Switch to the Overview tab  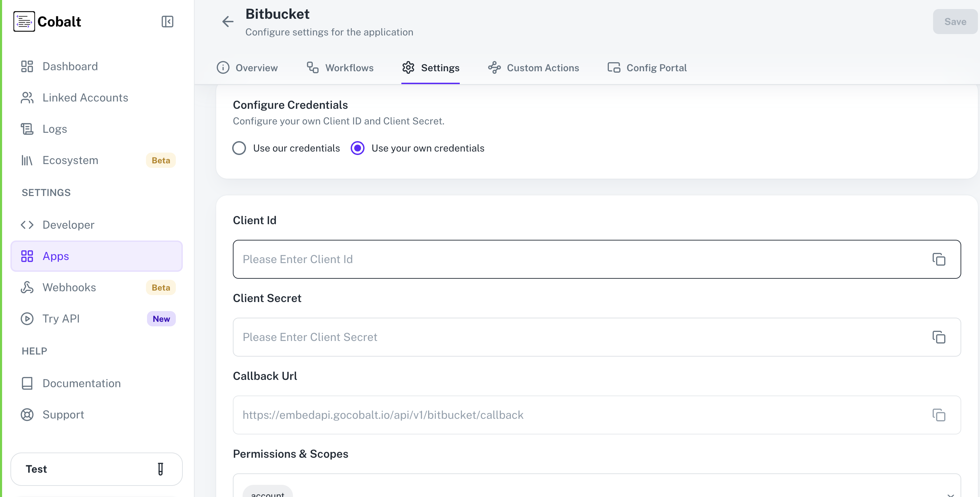click(256, 68)
